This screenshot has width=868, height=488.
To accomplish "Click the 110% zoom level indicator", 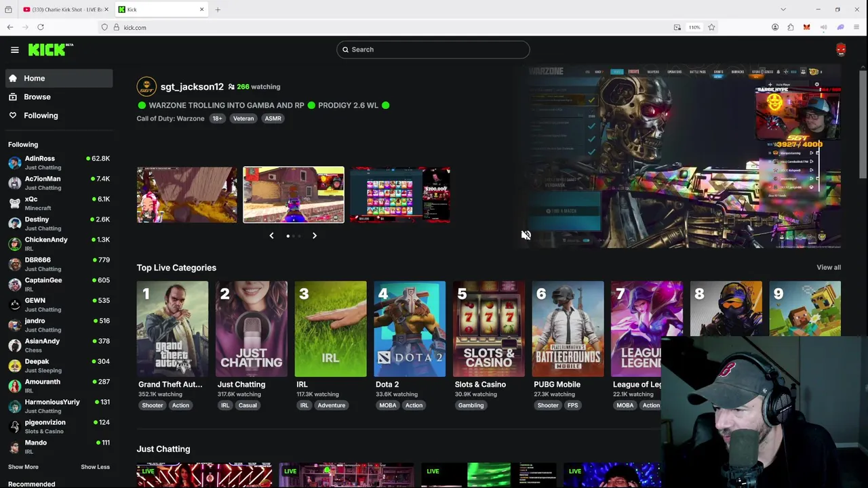I will [694, 27].
